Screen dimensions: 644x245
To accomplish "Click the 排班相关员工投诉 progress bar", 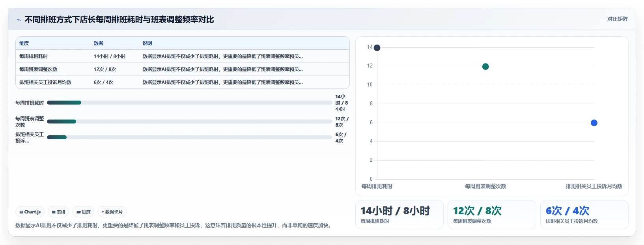I will (x=190, y=137).
